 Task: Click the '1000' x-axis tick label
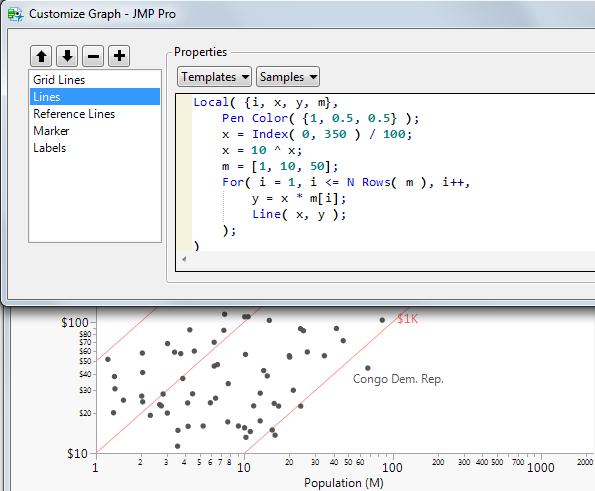click(x=541, y=468)
